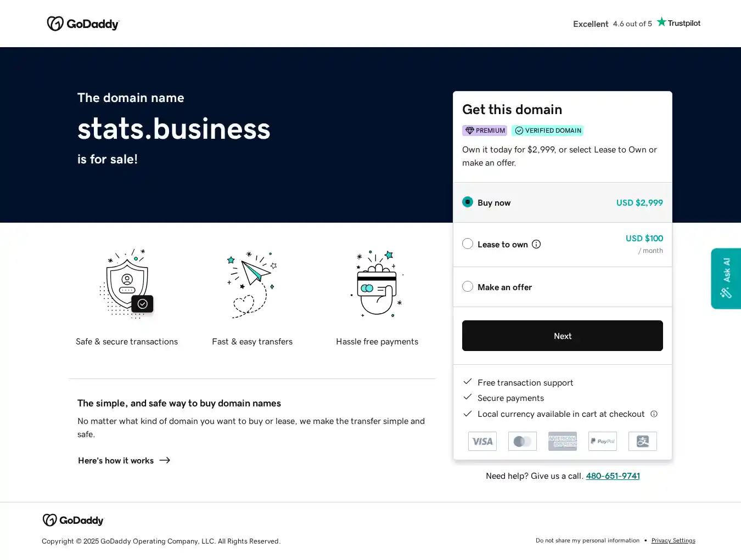The width and height of the screenshot is (741, 560).
Task: Open the Trustpilot rating link
Action: coord(637,24)
